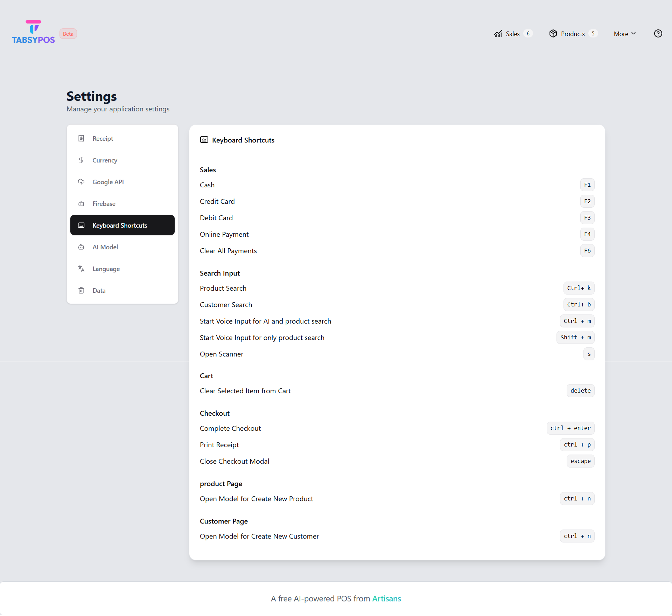Click ctrl + n for Create New Customer
This screenshot has height=616, width=672.
click(577, 536)
